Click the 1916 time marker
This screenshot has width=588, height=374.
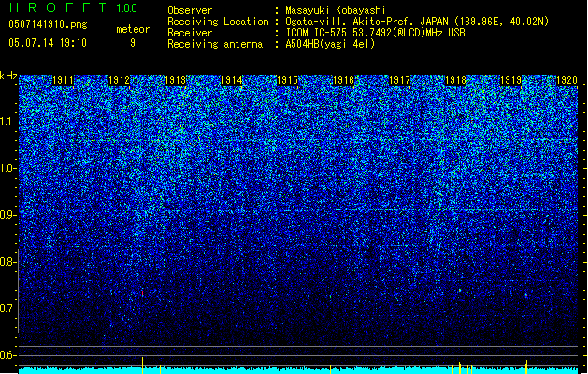(343, 80)
